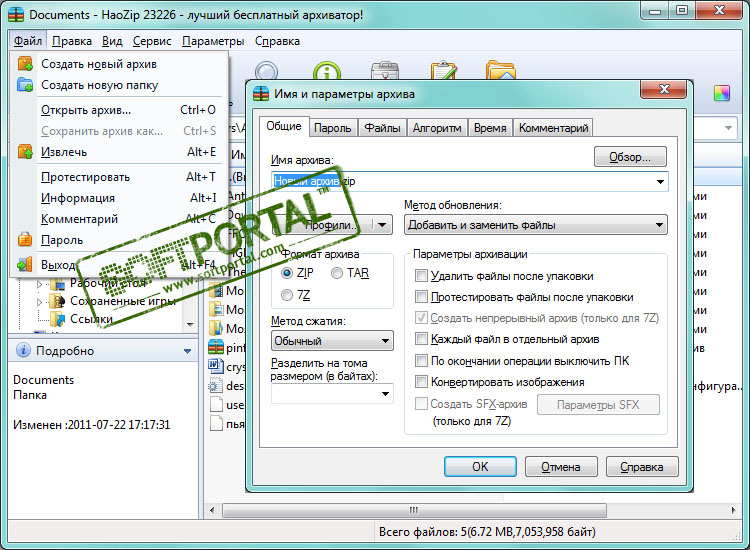Screen dimensions: 750x550
Task: Open the main window address bar dropdown
Action: 728,128
